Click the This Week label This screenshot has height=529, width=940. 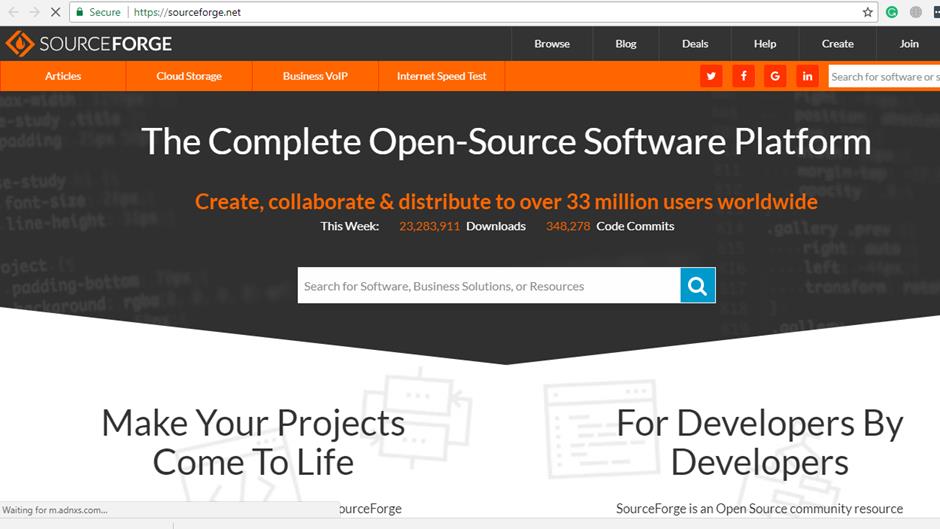350,226
